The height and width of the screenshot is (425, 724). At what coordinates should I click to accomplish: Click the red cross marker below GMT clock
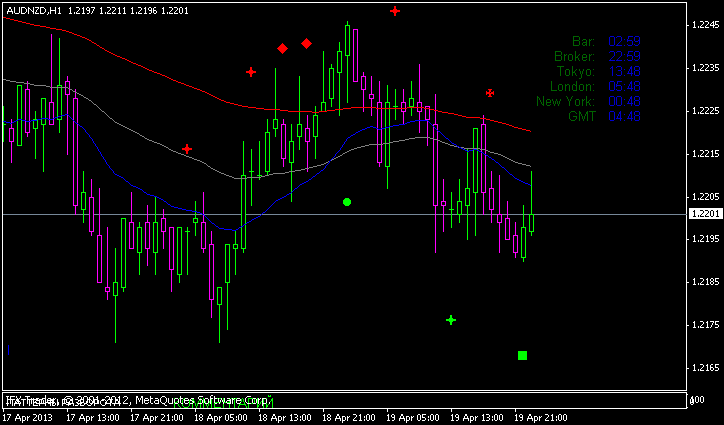[x=490, y=93]
